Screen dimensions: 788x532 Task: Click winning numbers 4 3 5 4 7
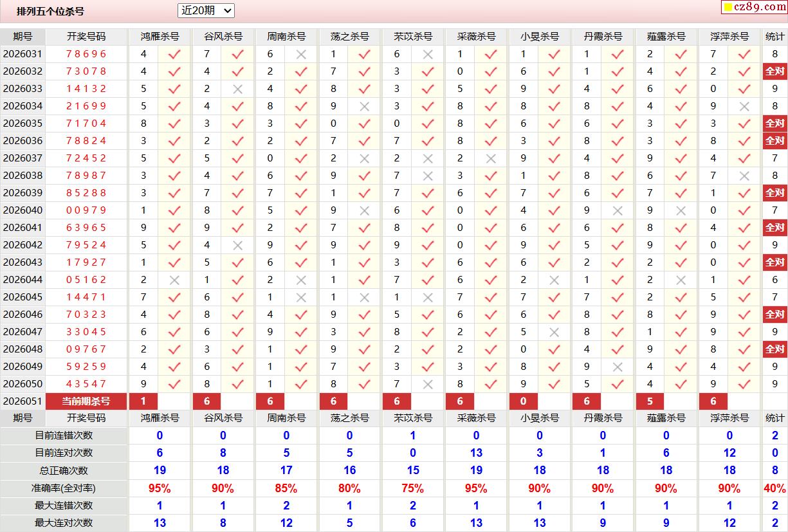click(x=86, y=384)
